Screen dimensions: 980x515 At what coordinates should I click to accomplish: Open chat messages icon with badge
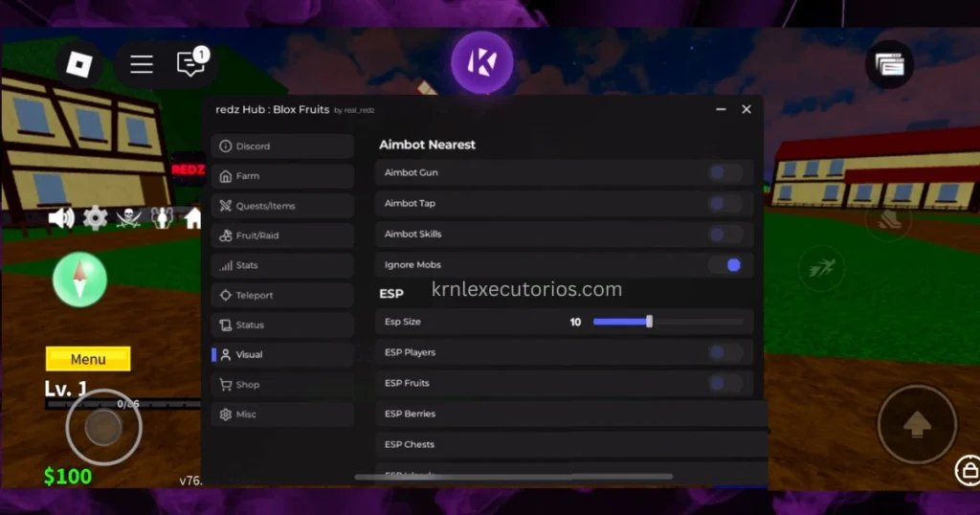click(191, 62)
